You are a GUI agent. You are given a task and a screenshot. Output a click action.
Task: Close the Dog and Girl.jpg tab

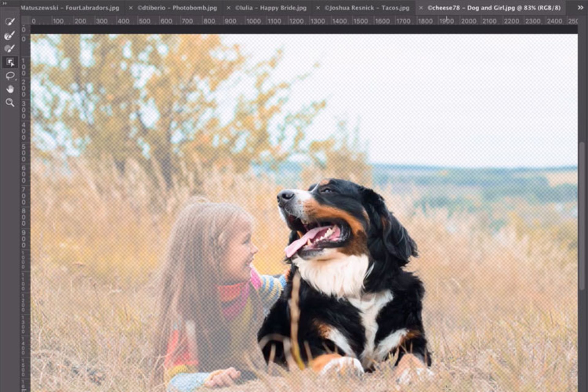click(x=421, y=8)
